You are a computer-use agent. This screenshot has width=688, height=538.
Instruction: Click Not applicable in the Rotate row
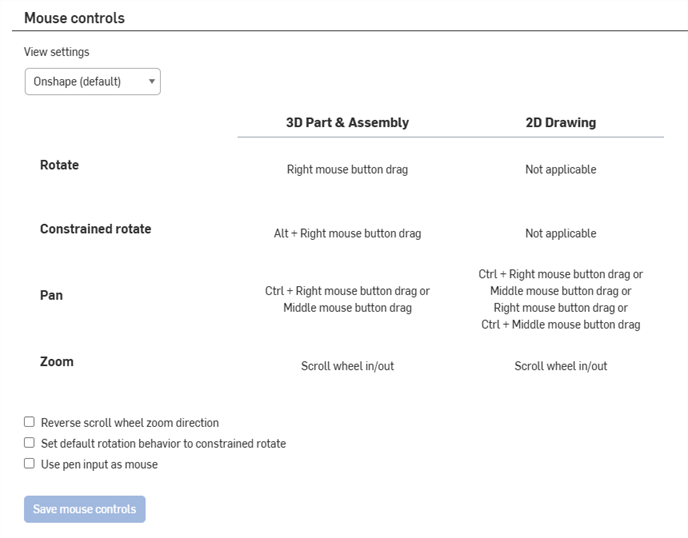click(560, 170)
